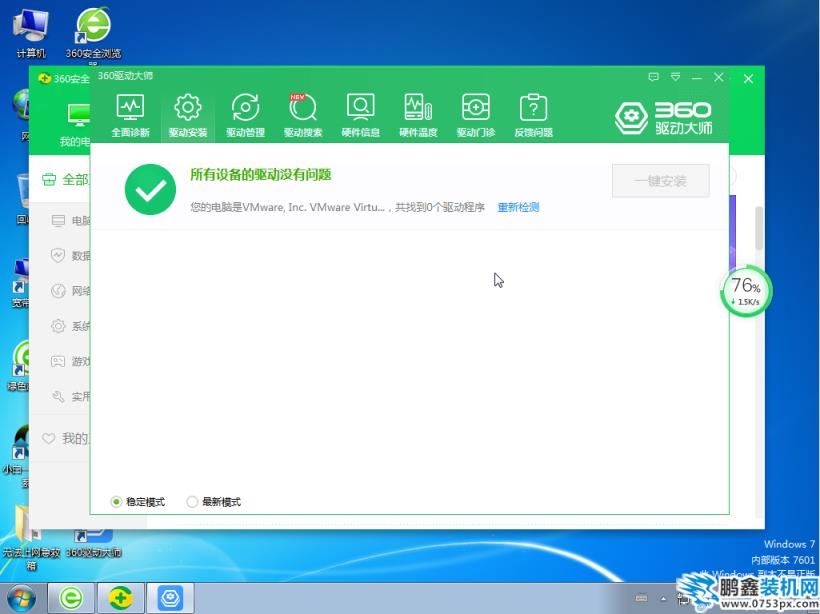The image size is (820, 614).
Task: Select the 稳定模式 radio button
Action: 116,502
